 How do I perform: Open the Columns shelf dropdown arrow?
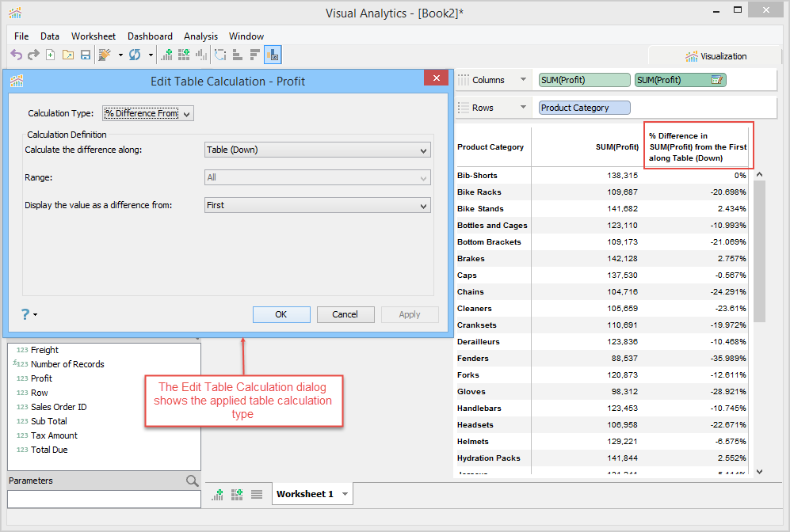(523, 79)
